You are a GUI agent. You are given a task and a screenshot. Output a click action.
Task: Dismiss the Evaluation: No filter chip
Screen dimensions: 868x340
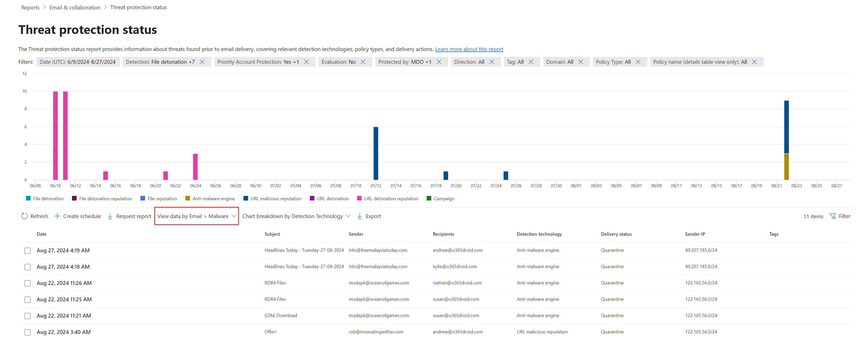pyautogui.click(x=363, y=62)
